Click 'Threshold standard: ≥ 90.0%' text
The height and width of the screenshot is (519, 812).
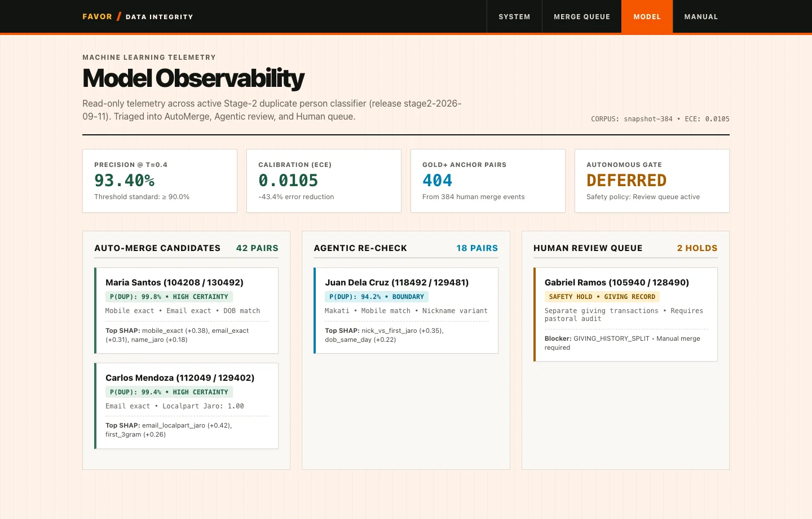[142, 197]
